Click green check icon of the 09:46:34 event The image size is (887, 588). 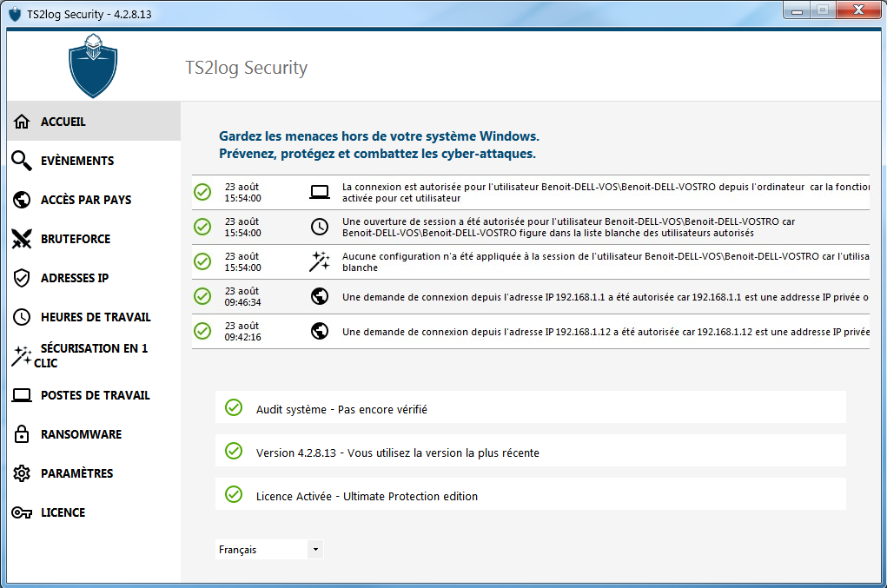coord(202,296)
